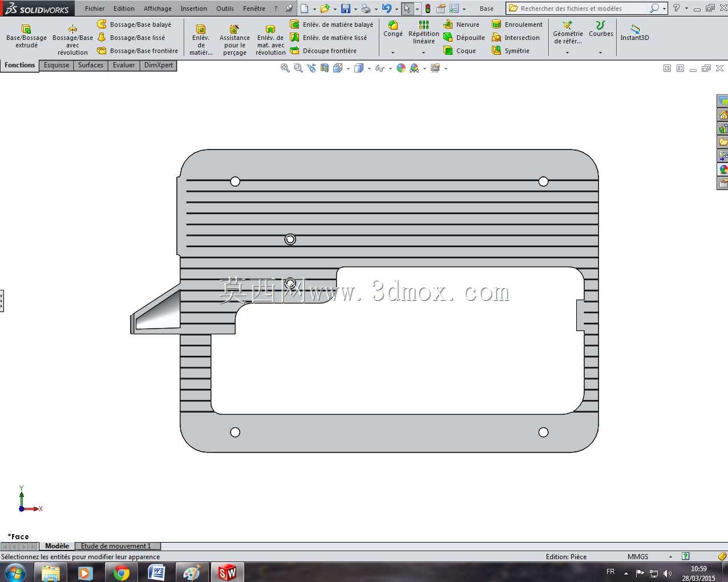Click the Coque shell feature
The image size is (728, 582).
pos(459,51)
